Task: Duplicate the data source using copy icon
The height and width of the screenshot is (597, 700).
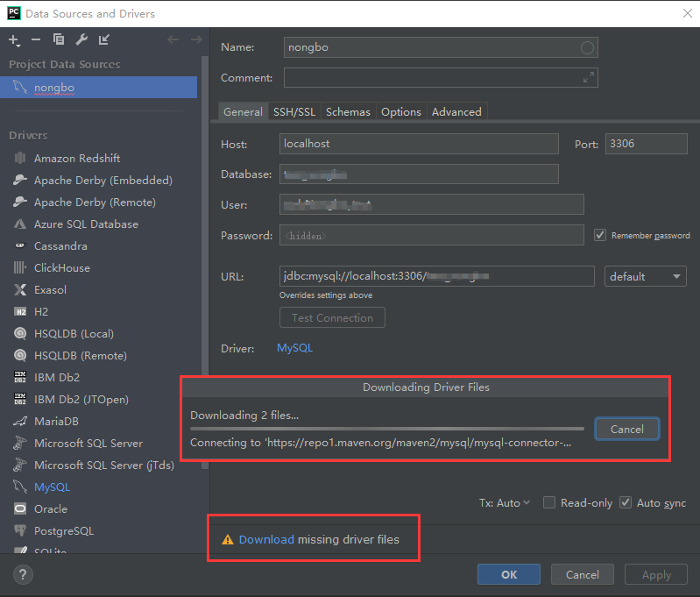Action: [59, 39]
